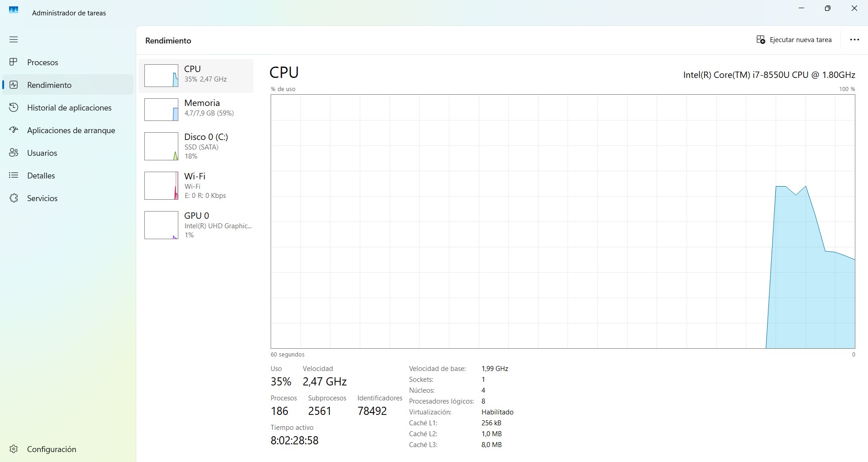Click the Task Manager title bar icon
868x462 pixels.
[x=14, y=10]
